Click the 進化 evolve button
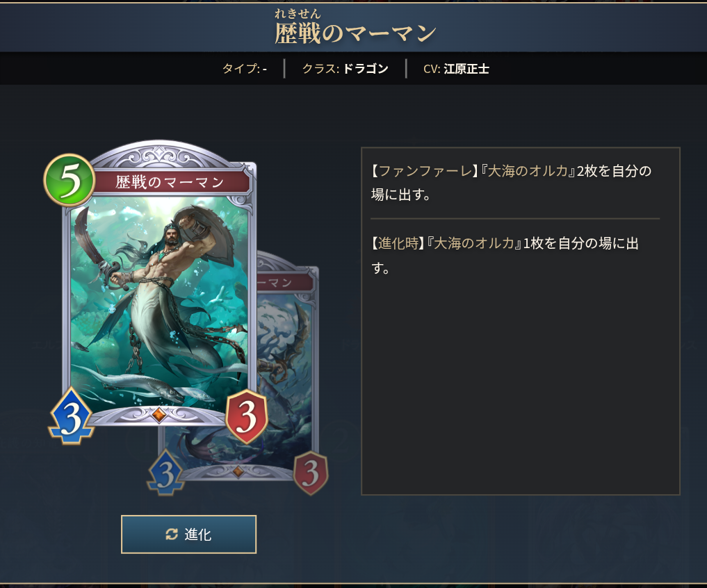 click(x=188, y=534)
